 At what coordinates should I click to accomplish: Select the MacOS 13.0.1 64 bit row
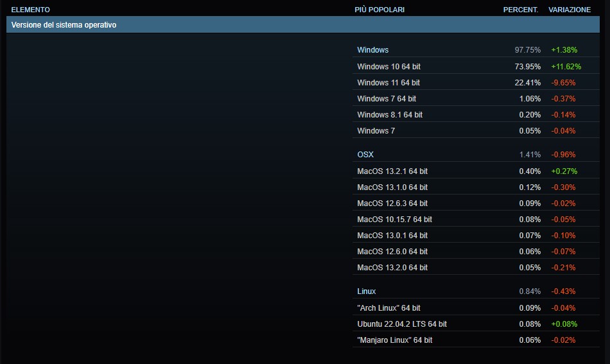pyautogui.click(x=476, y=235)
